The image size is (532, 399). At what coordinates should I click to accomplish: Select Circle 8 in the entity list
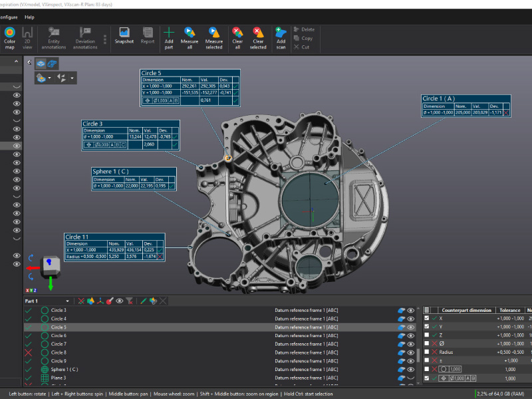tap(59, 352)
